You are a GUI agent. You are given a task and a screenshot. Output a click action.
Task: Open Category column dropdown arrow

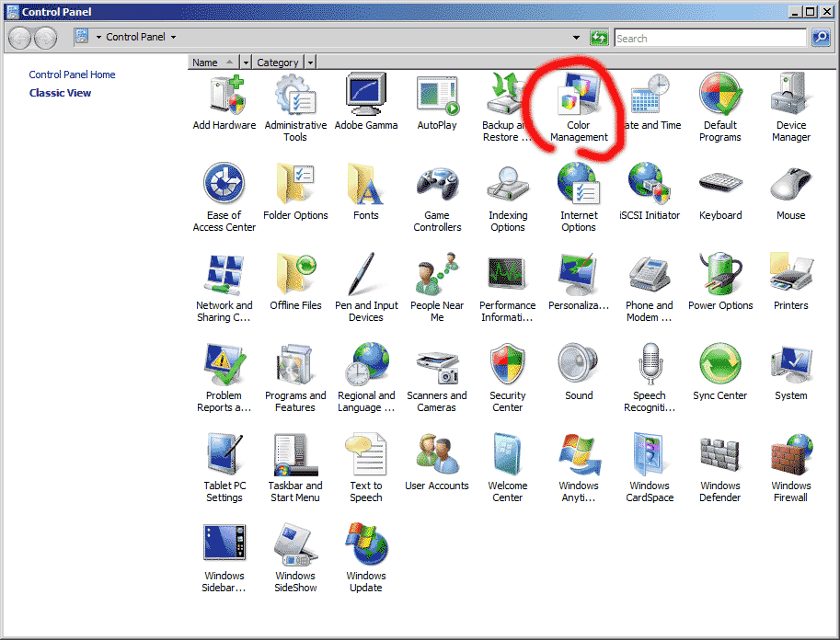click(x=310, y=63)
